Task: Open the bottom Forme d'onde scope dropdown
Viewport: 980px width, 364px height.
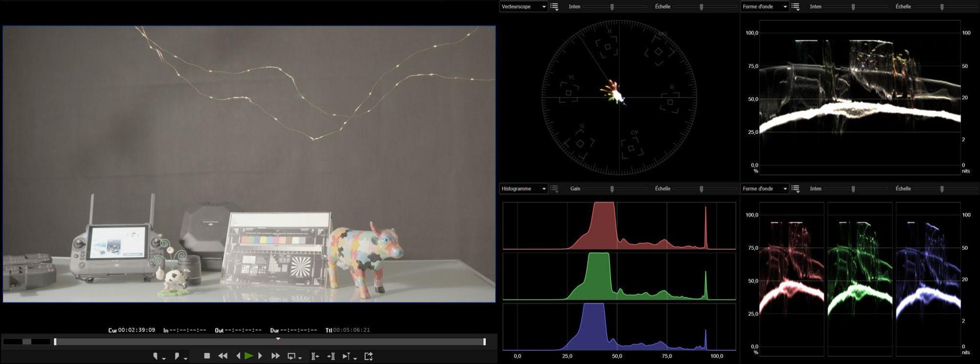Action: (x=764, y=188)
